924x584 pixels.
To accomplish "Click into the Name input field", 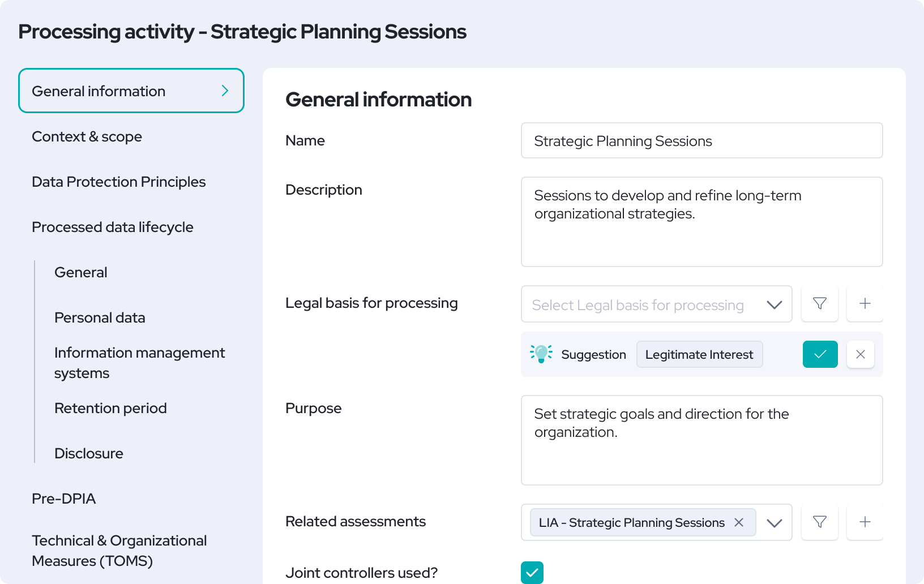I will [x=701, y=141].
